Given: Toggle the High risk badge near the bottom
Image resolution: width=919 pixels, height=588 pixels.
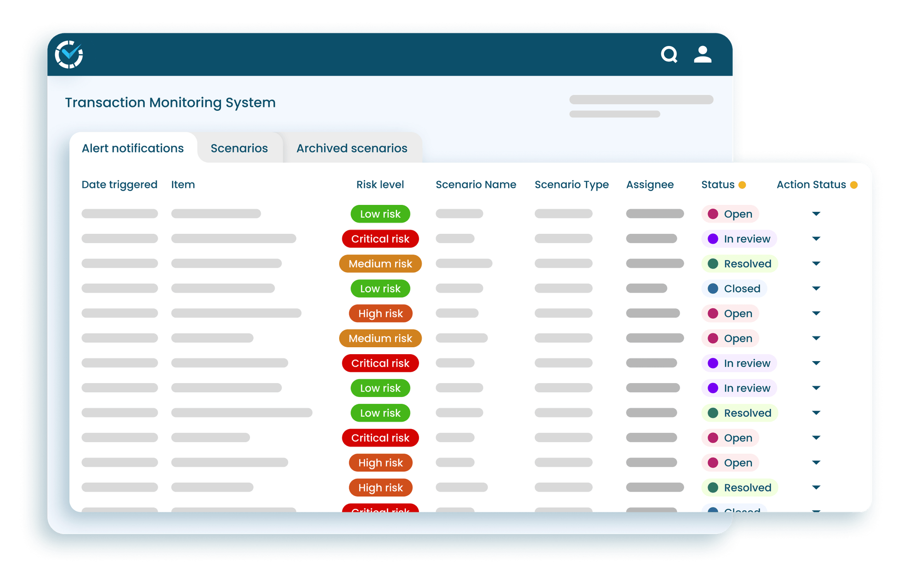Looking at the screenshot, I should 380,487.
